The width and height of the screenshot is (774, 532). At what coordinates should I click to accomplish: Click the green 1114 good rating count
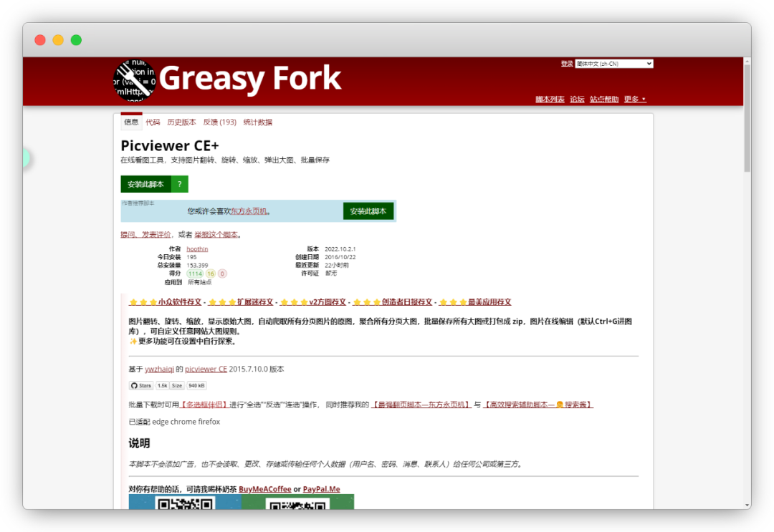195,274
